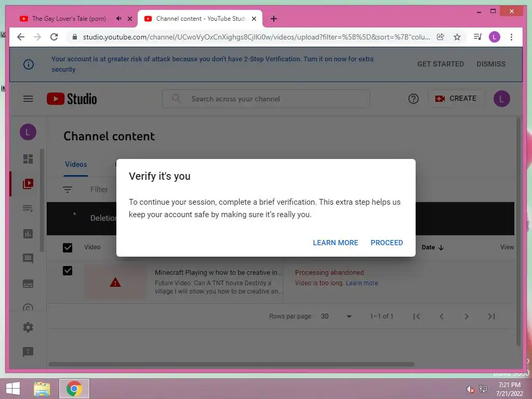Click the browser forward arrow
532x399 pixels.
[37, 37]
